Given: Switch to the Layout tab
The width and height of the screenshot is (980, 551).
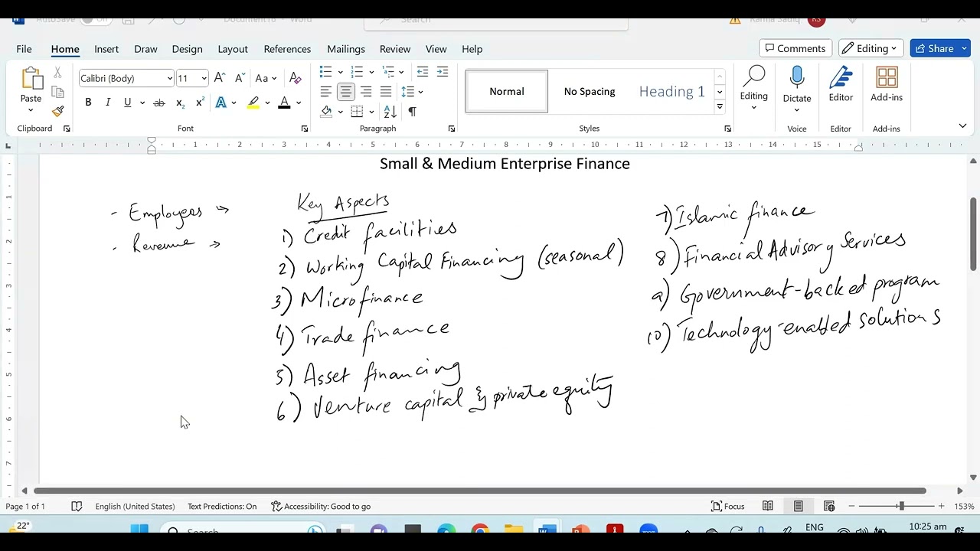Looking at the screenshot, I should 233,49.
